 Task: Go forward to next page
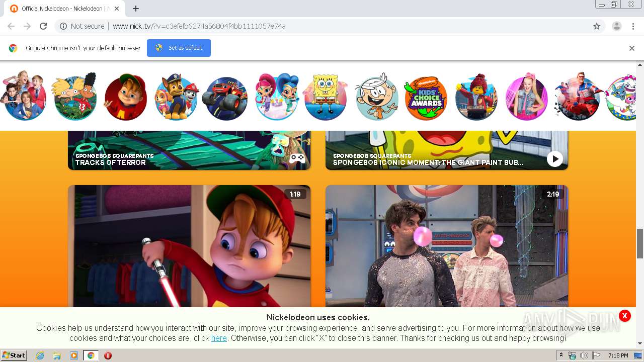(x=27, y=26)
